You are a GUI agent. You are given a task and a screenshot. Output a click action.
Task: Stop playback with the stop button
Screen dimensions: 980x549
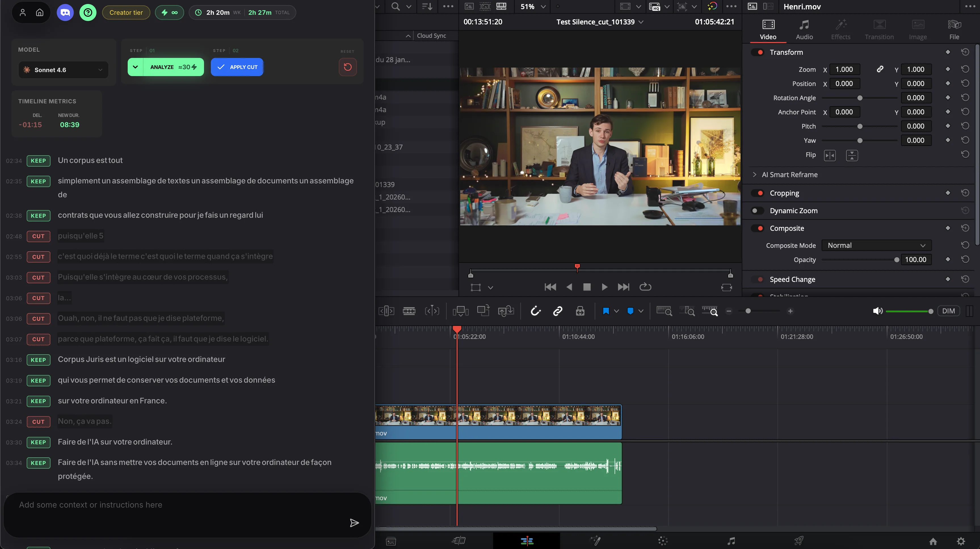(x=587, y=287)
